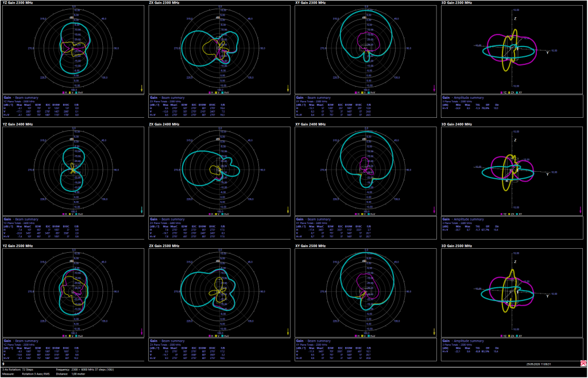The height and width of the screenshot is (378, 588).
Task: Click the cyan H+V legend swatch under YZ Gain 2400 MHz
Action: pyautogui.click(x=75, y=214)
